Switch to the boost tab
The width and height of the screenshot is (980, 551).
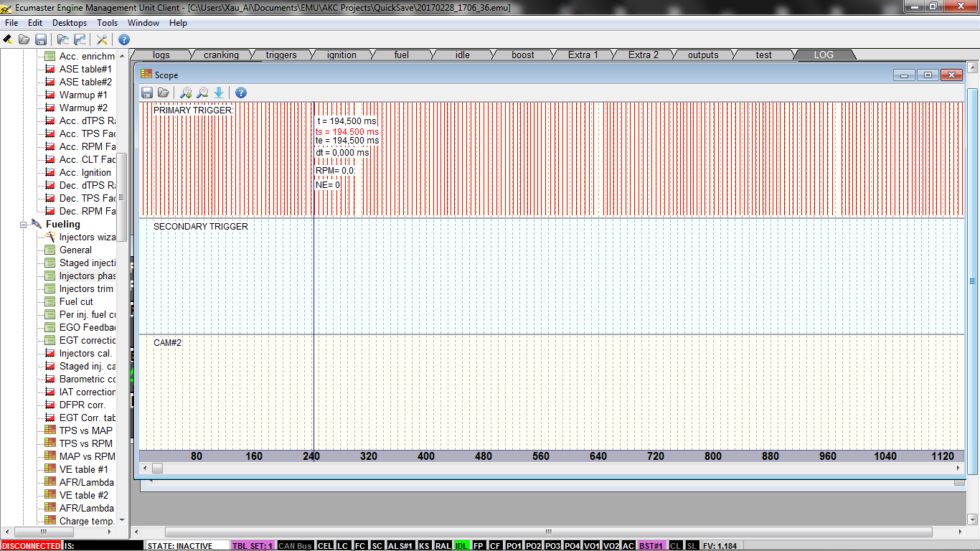click(x=523, y=55)
